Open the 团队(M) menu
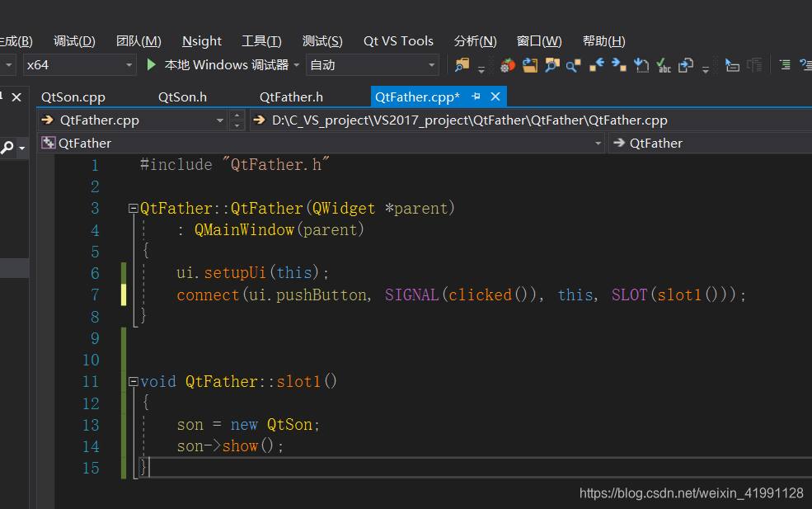The width and height of the screenshot is (812, 509). click(138, 41)
